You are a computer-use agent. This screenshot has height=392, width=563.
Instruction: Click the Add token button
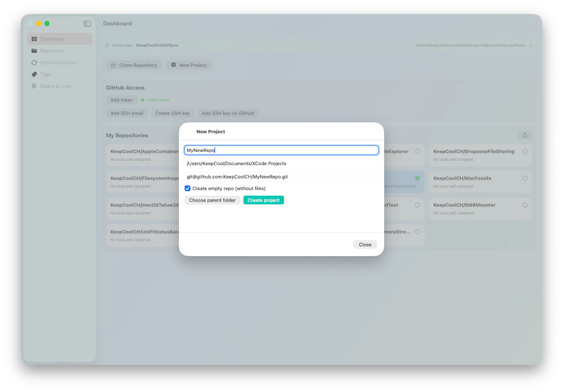122,100
